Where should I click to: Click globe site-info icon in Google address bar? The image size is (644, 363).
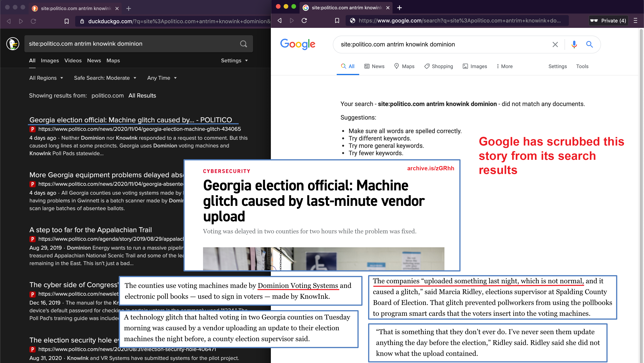point(352,21)
